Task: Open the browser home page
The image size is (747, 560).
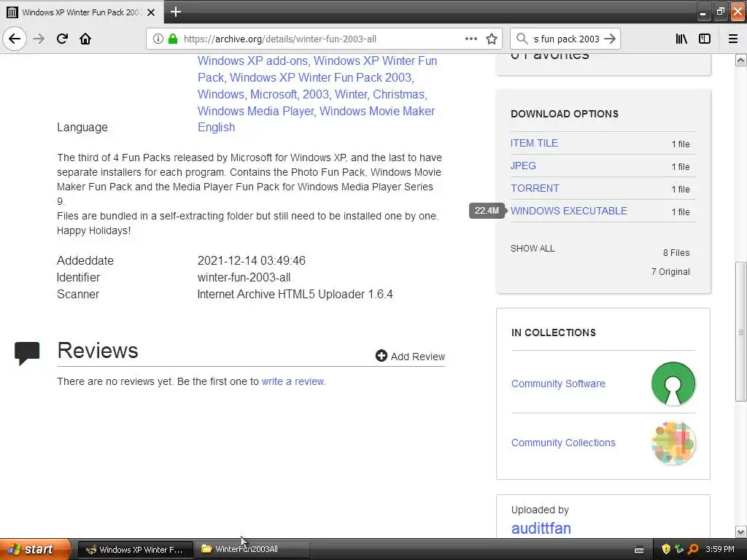Action: tap(85, 39)
